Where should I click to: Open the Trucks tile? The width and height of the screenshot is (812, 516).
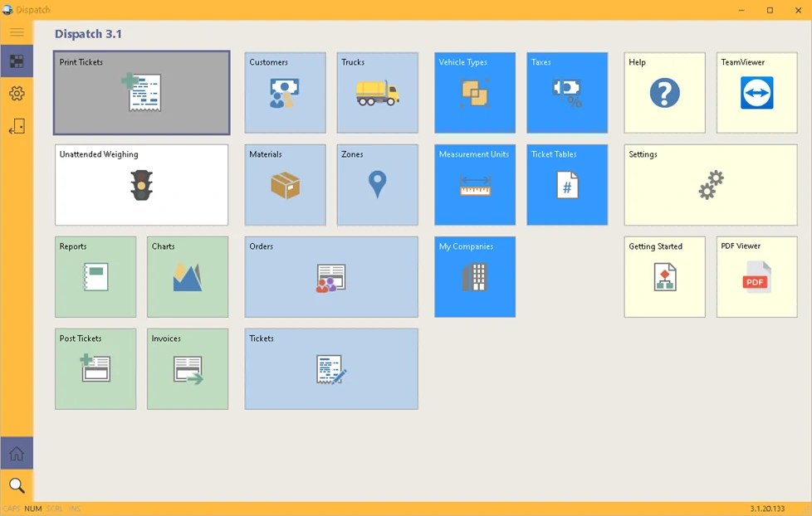(377, 92)
